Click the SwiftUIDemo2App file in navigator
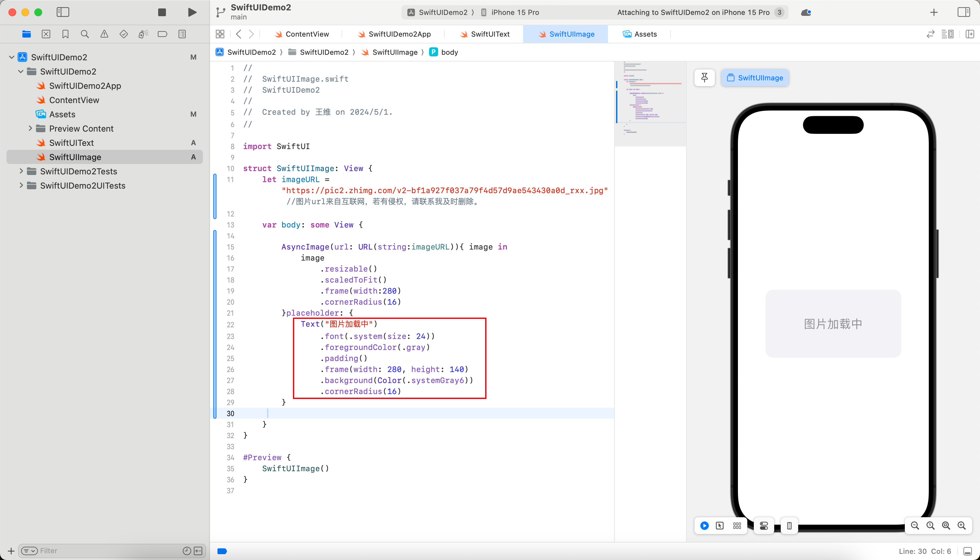The image size is (980, 560). (86, 86)
